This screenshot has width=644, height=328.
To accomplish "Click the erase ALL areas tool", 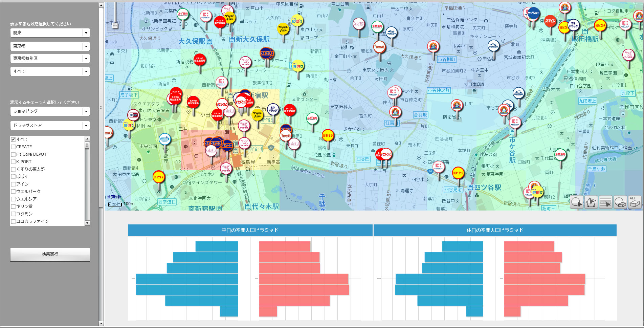I will pyautogui.click(x=635, y=202).
